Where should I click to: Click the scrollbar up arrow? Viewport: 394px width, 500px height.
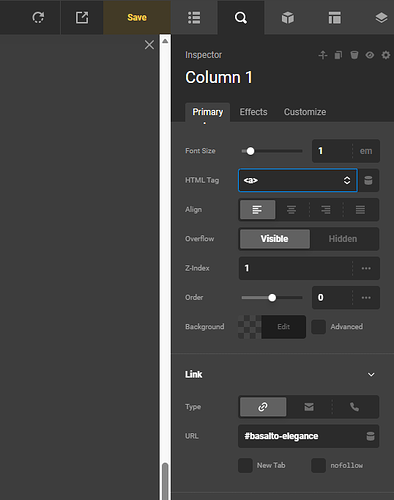[165, 41]
